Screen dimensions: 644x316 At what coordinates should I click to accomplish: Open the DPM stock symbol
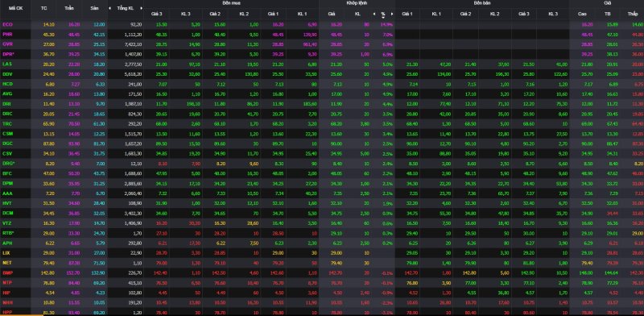[x=8, y=183]
